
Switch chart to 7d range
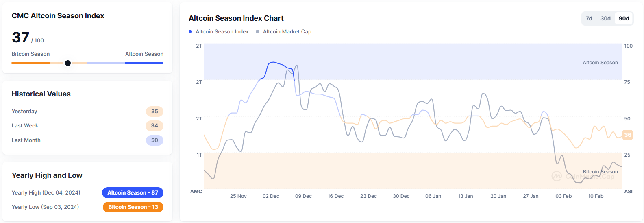[x=589, y=18]
